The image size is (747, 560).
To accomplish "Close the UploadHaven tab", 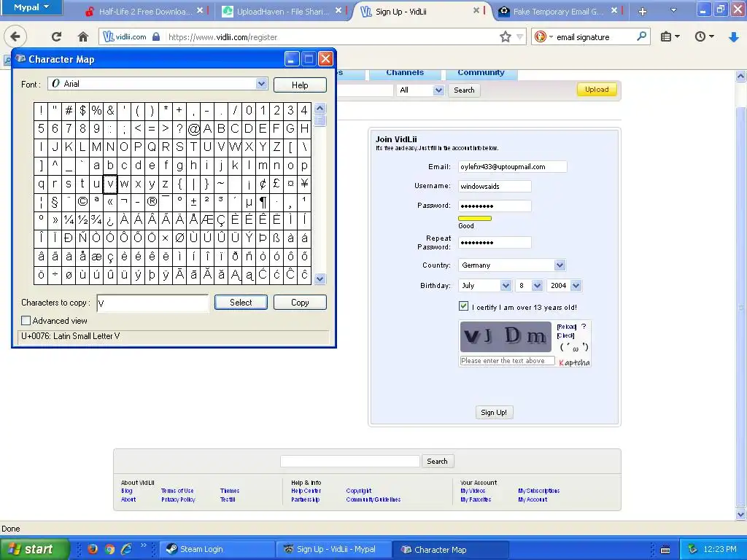I will (x=338, y=10).
